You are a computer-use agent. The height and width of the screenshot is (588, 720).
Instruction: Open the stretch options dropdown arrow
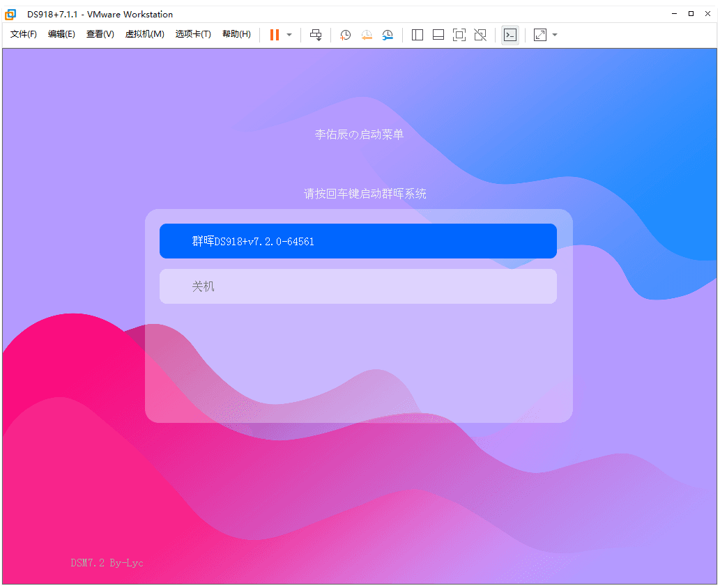tap(555, 35)
